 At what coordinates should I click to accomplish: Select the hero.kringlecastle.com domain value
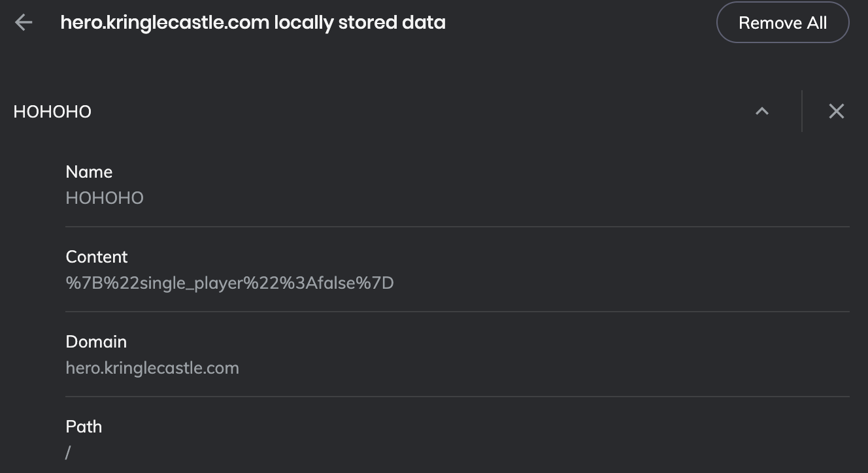coord(152,368)
